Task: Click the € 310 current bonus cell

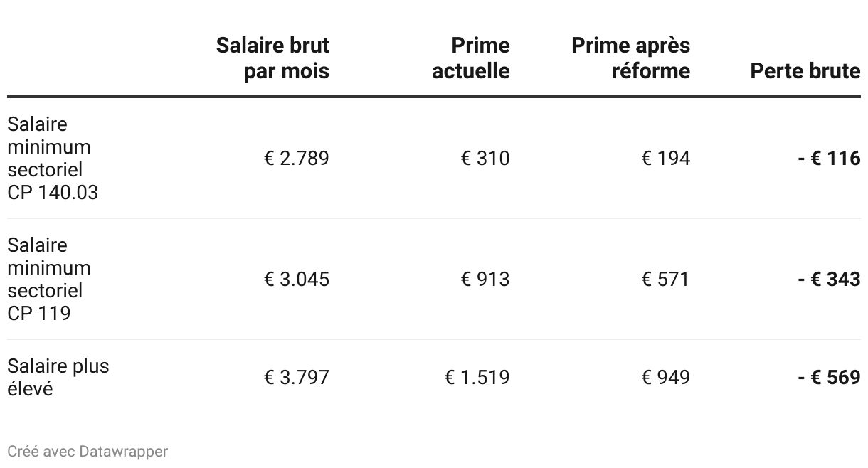Action: coord(485,158)
